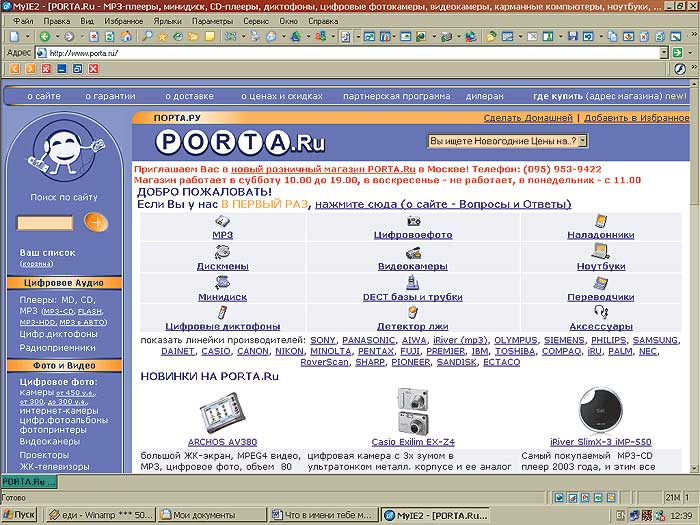The height and width of the screenshot is (525, 700).
Task: Click the laptop icon above Ноутбуки
Action: coord(600,251)
